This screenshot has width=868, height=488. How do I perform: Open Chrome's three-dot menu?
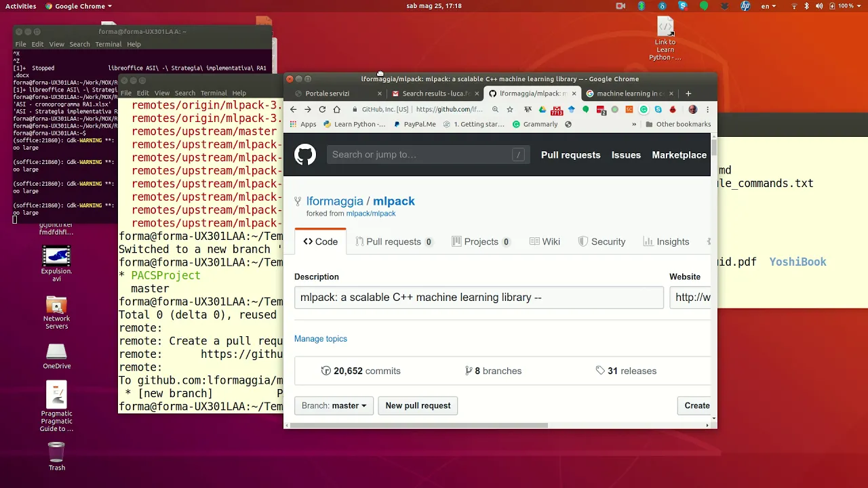pyautogui.click(x=707, y=109)
